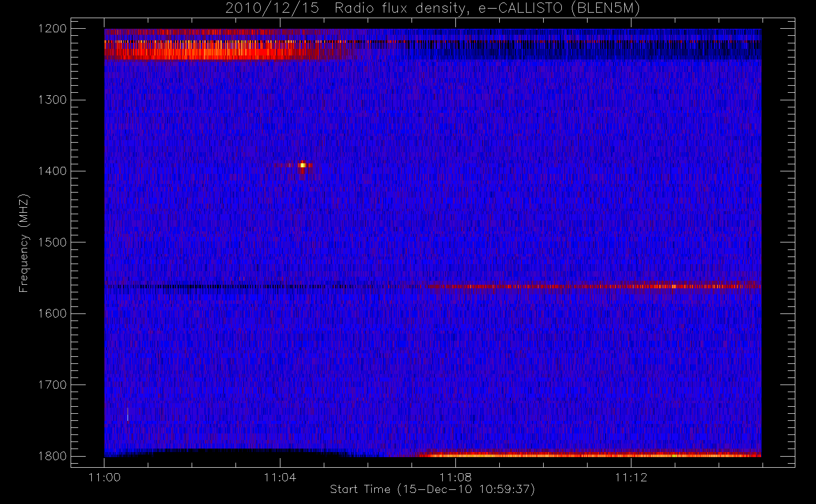Viewport: 816px width, 504px height.
Task: Click the red horizontal line near 1560 MHz
Action: point(595,286)
